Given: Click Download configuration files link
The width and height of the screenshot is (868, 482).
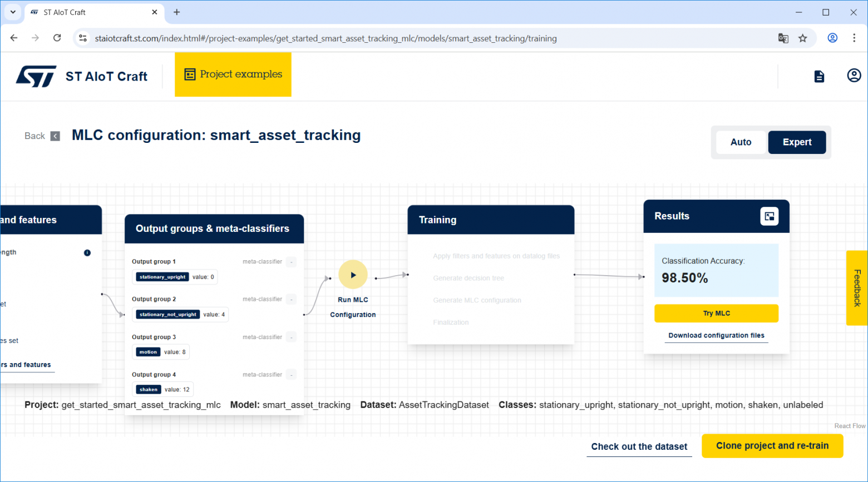Looking at the screenshot, I should click(716, 336).
